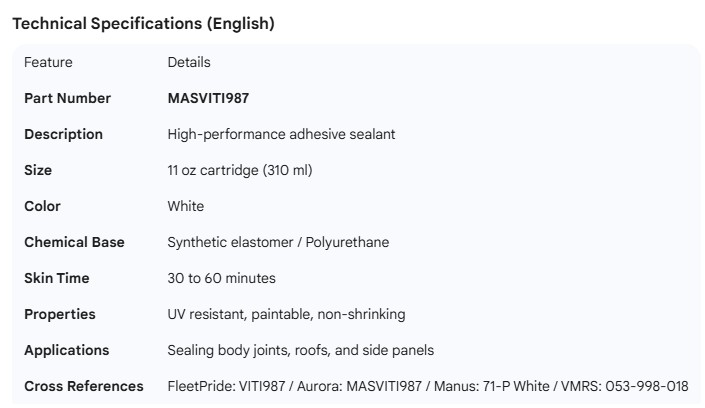Click the Synthetic elastomer / Polyurethane value
Image resolution: width=705 pixels, height=408 pixels.
[x=278, y=242]
